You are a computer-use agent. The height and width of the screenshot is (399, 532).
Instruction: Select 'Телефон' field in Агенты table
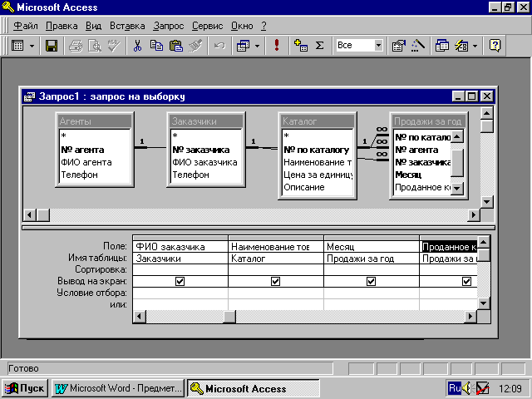(x=80, y=175)
